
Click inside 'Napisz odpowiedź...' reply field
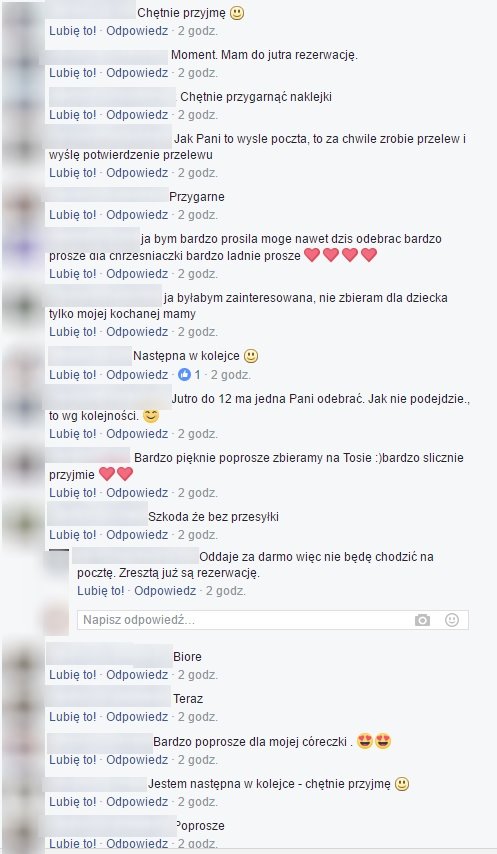(x=273, y=620)
